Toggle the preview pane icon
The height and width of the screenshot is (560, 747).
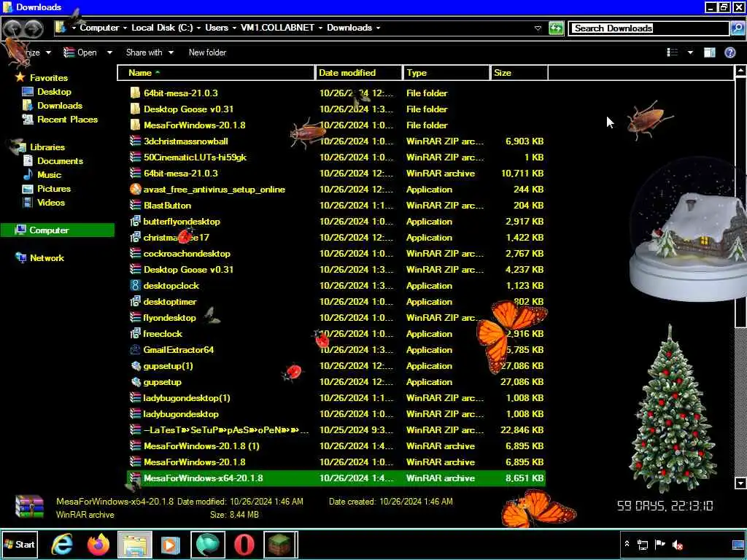pos(709,52)
